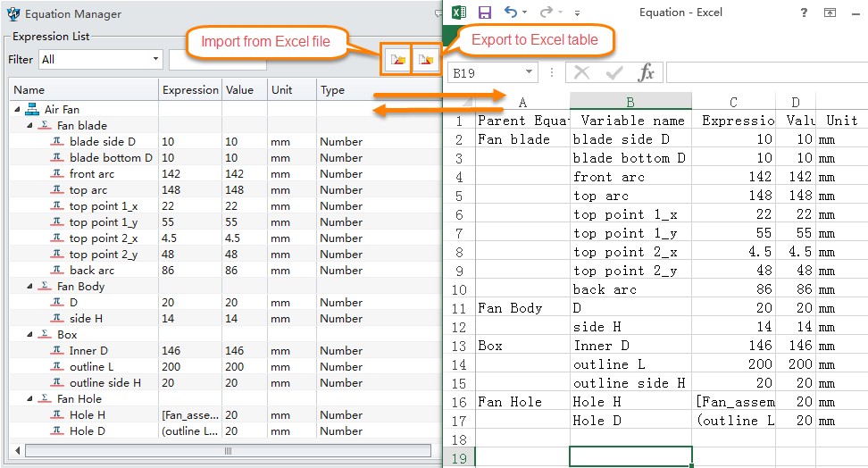Click Excel cell 'Fan Hole' in column A
Viewport: 868px width, 468px height.
(x=522, y=402)
